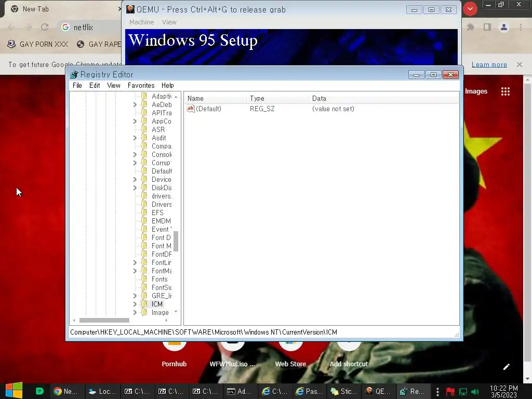The width and height of the screenshot is (532, 399).
Task: Open Chrome profile avatar icon
Action: click(x=504, y=27)
